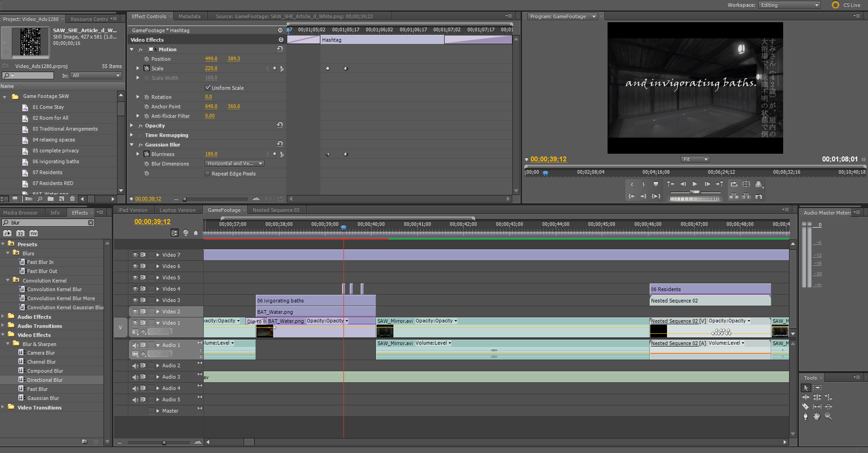Select the Slip tool

pos(817,407)
